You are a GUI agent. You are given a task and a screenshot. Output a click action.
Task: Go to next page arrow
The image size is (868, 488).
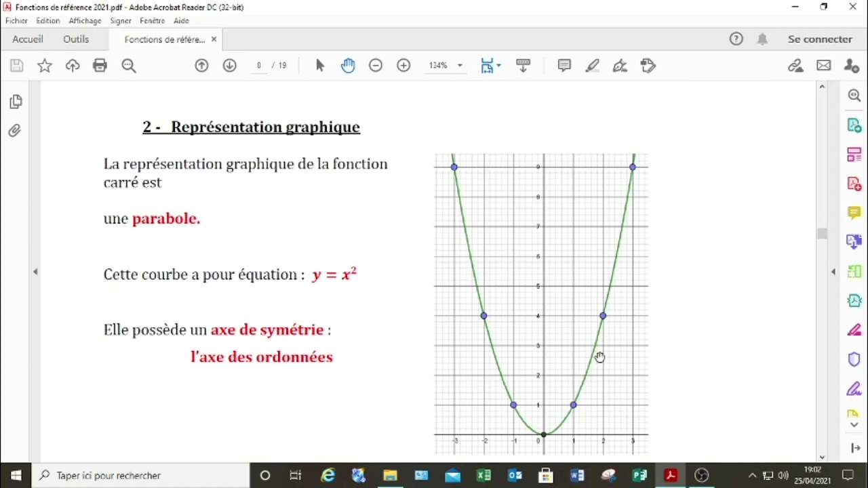(x=229, y=66)
